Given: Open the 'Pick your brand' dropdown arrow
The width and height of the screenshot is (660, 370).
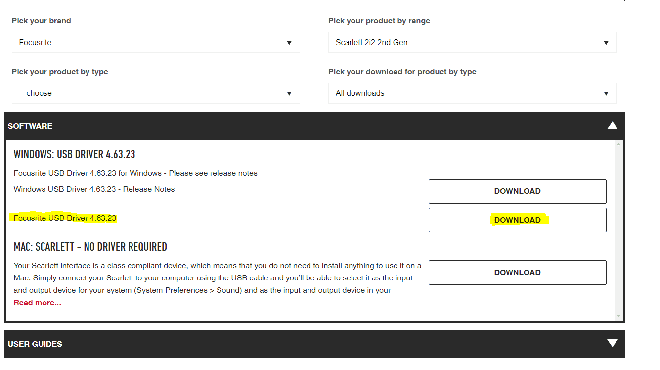Looking at the screenshot, I should click(x=289, y=43).
